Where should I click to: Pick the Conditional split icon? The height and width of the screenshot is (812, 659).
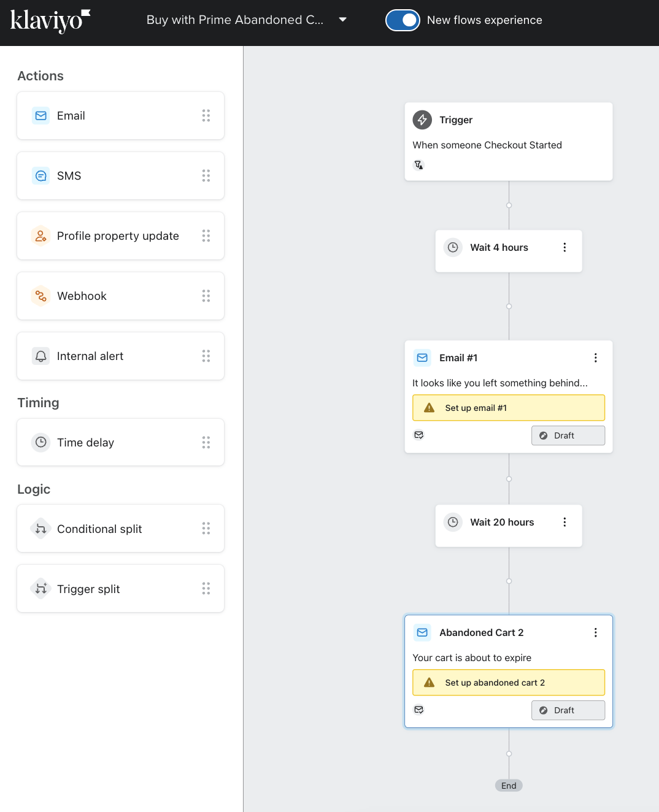click(x=41, y=529)
